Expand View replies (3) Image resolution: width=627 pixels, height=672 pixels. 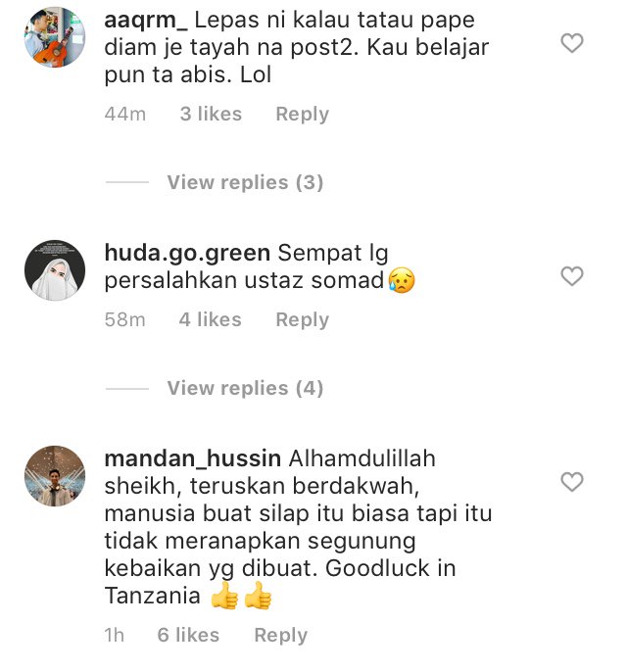pyautogui.click(x=245, y=182)
